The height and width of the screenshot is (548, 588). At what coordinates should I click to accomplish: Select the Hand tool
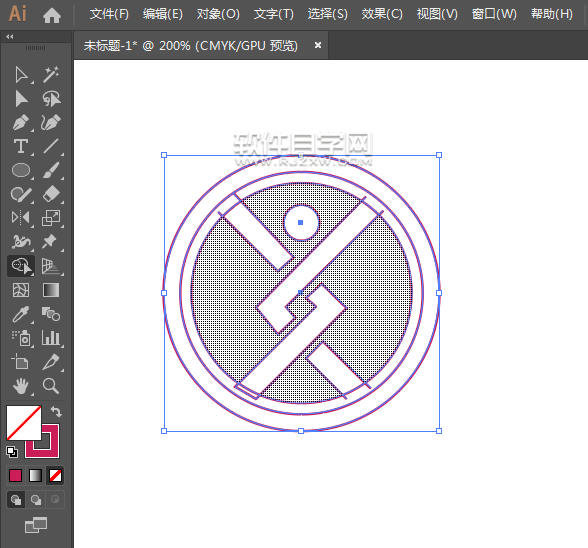21,386
